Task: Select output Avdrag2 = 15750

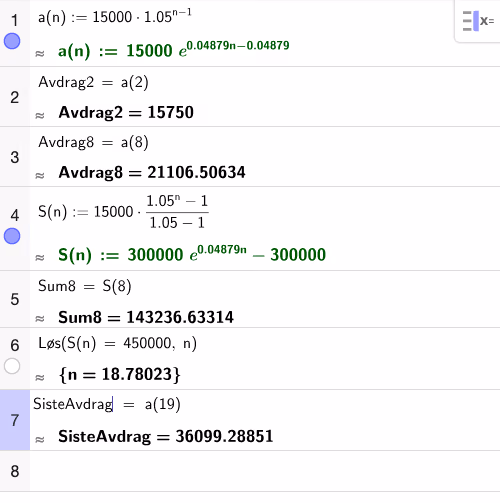Action: click(126, 113)
